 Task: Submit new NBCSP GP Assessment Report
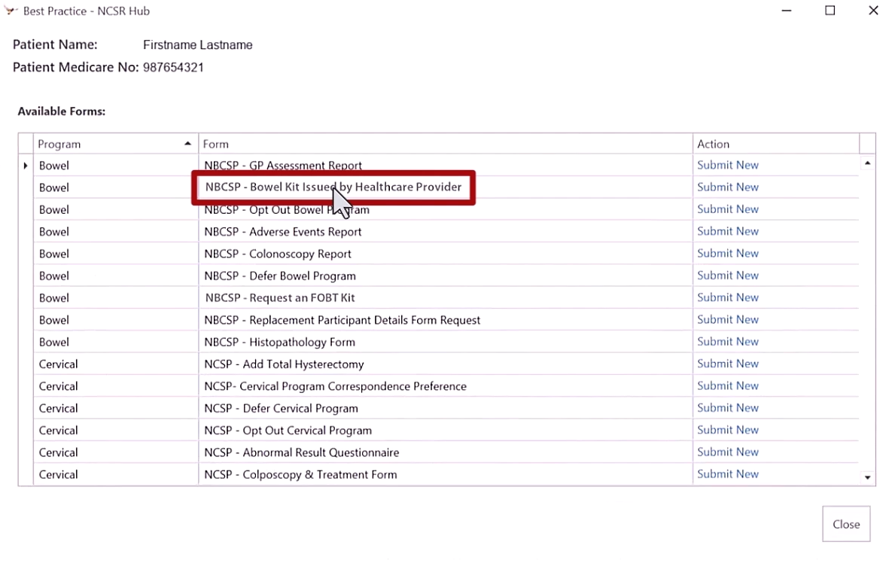tap(728, 165)
